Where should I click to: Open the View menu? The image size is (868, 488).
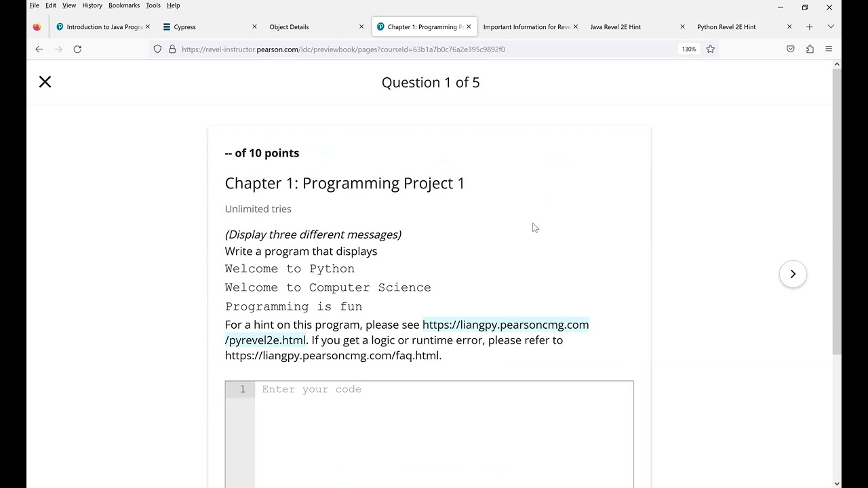69,5
